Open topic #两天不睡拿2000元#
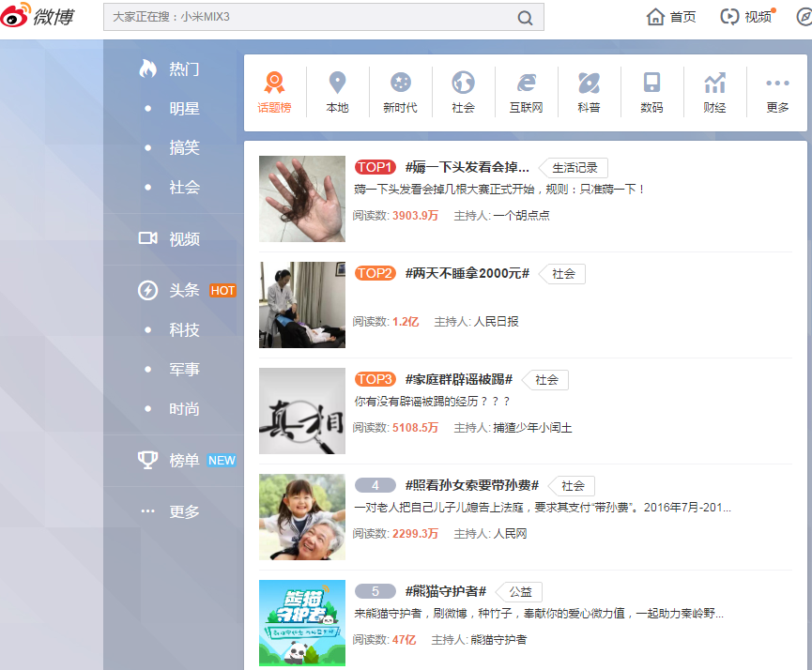 coord(467,273)
